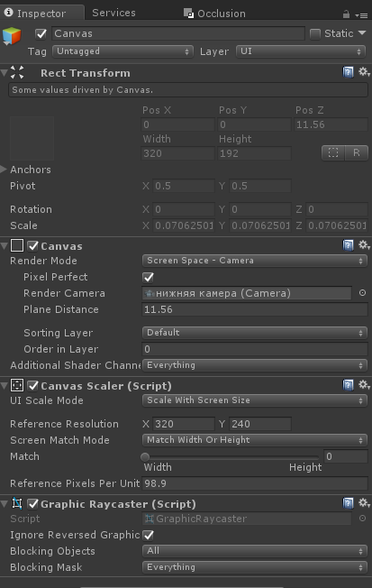372x588 pixels.
Task: Toggle the Static checkbox
Action: (315, 34)
